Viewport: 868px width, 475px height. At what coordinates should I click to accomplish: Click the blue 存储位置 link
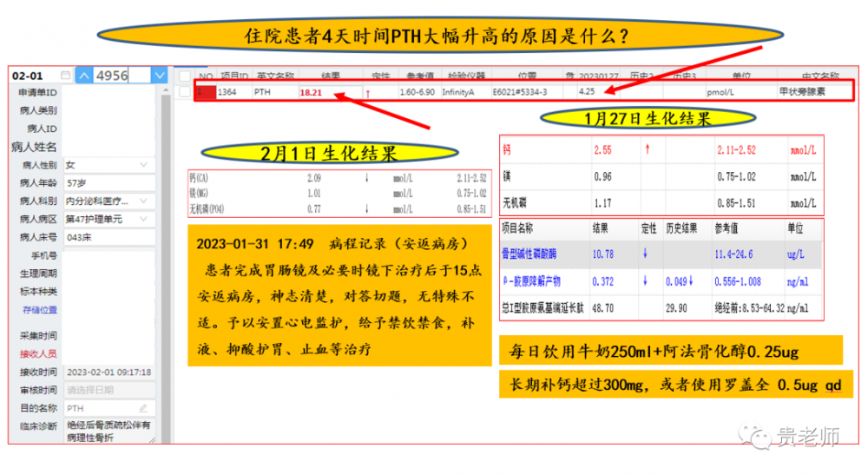(40, 310)
